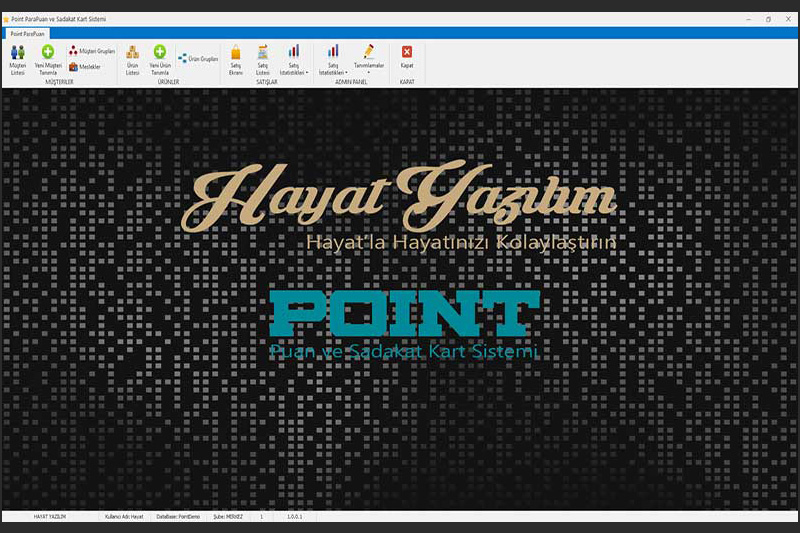Open Ürün Listesi product list
This screenshot has height=533, width=800.
(x=133, y=60)
